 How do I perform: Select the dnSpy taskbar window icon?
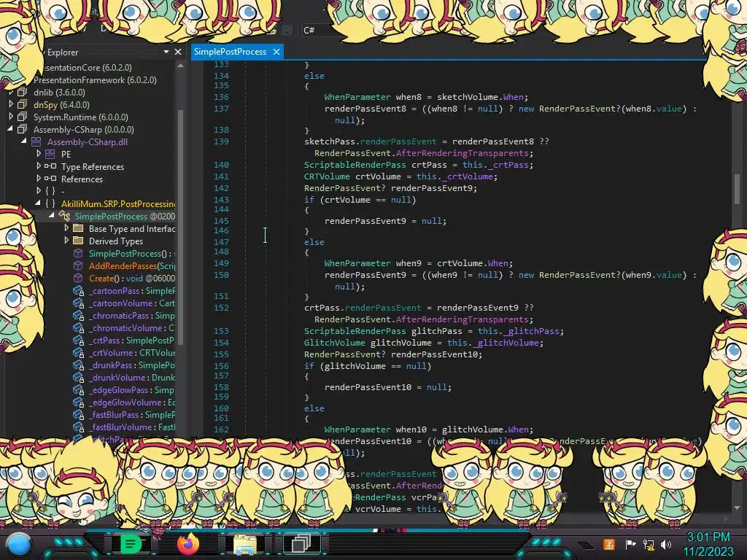point(301,544)
